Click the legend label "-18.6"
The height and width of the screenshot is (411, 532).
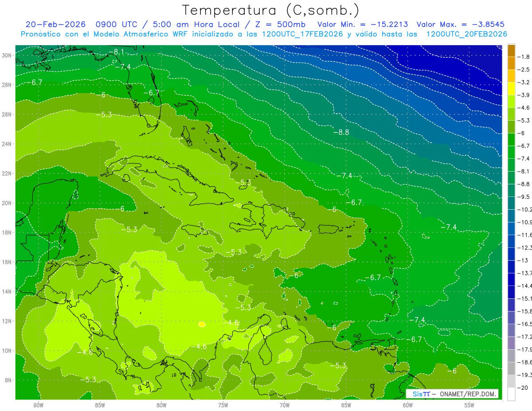(525, 362)
